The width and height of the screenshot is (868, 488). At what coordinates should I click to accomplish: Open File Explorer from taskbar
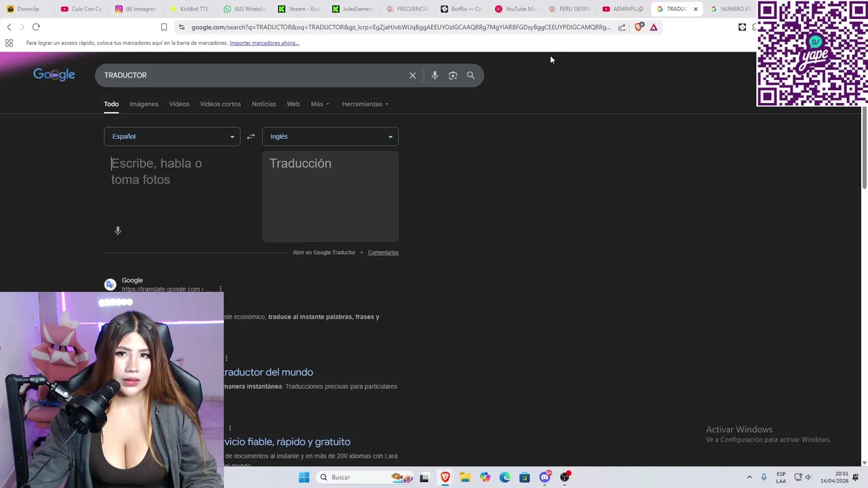coord(465,477)
